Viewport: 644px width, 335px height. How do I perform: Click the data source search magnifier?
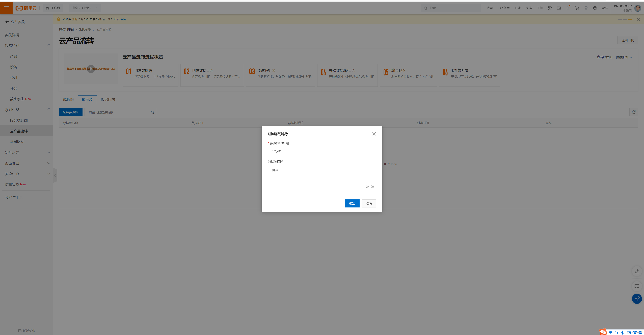tap(152, 112)
